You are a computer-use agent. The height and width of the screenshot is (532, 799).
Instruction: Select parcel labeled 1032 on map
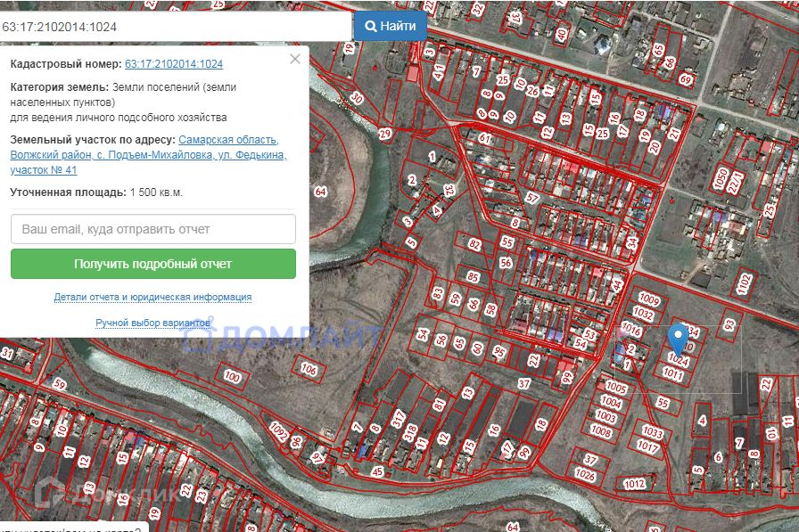click(643, 314)
